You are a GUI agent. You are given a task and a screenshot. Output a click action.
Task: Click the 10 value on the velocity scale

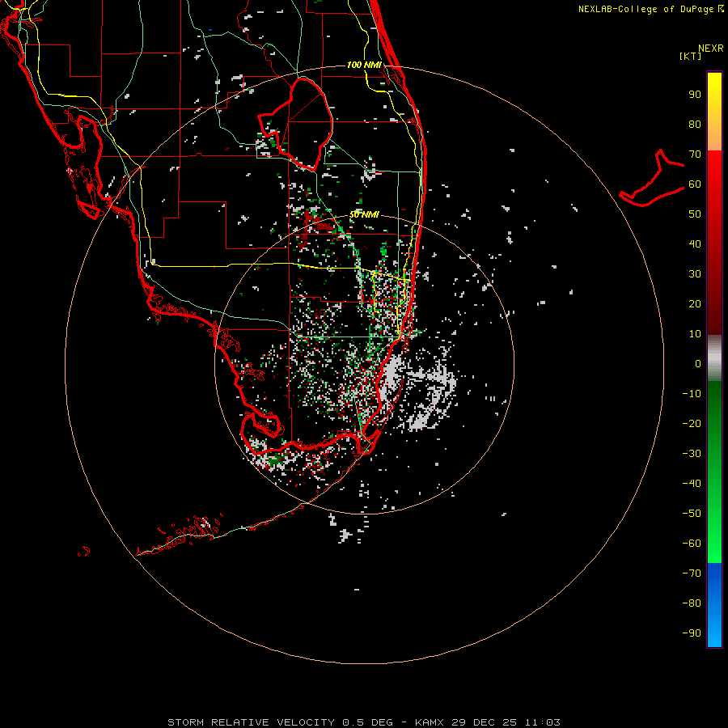click(x=695, y=334)
